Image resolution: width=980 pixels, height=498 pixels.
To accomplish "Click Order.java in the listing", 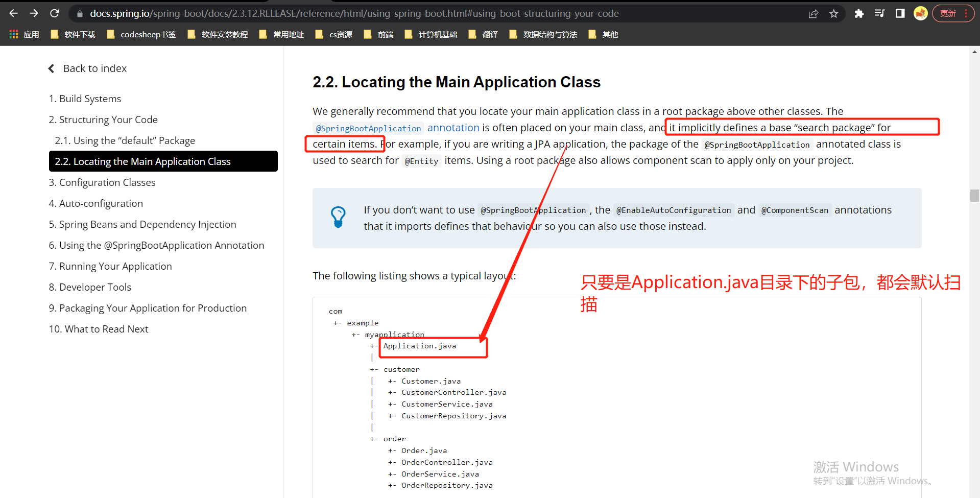I will pos(424,450).
